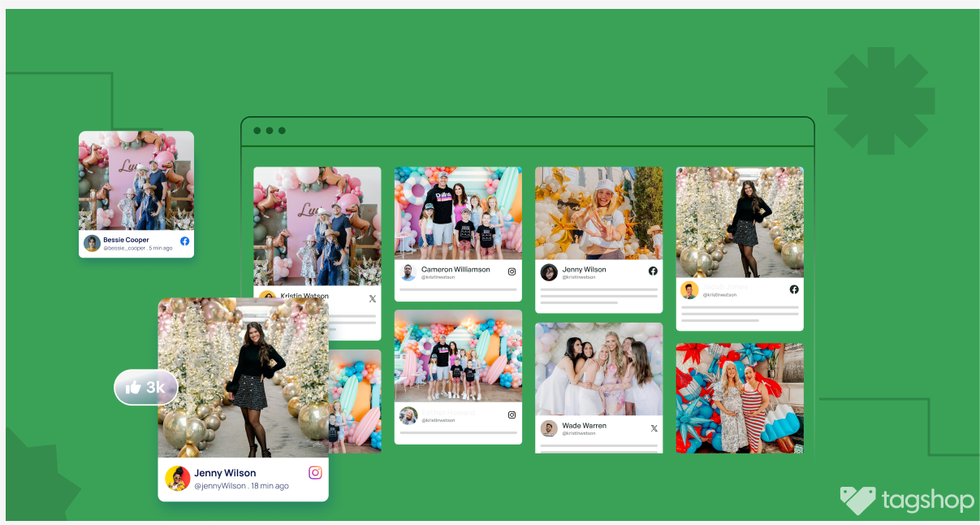
Task: Open the Cameron Williamson name link
Action: click(455, 269)
